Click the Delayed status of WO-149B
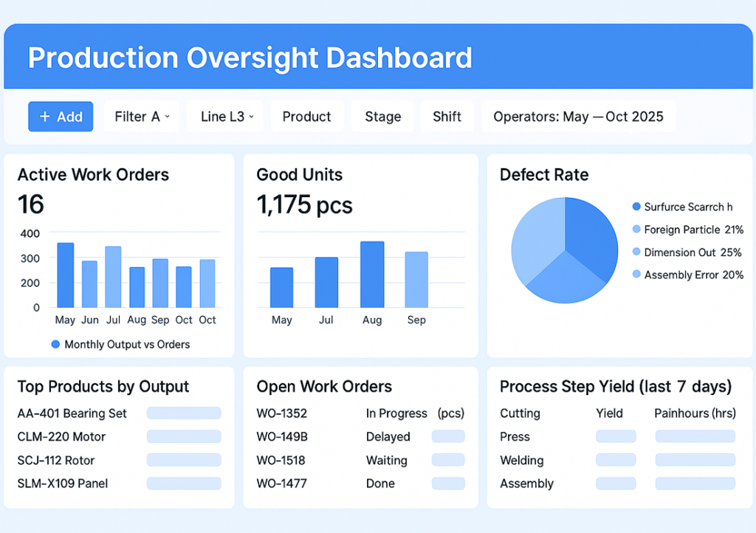The height and width of the screenshot is (533, 756). click(x=388, y=437)
